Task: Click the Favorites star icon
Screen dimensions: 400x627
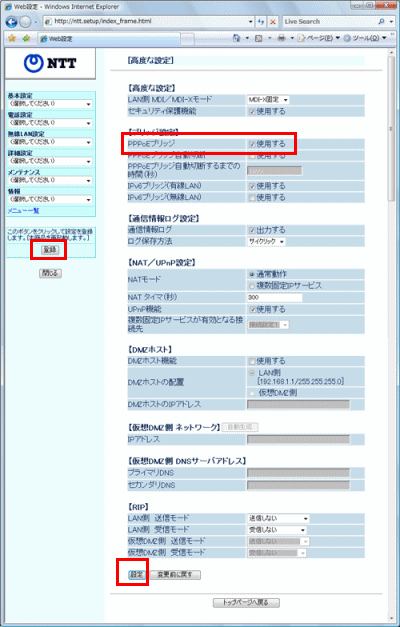Action: [12, 38]
